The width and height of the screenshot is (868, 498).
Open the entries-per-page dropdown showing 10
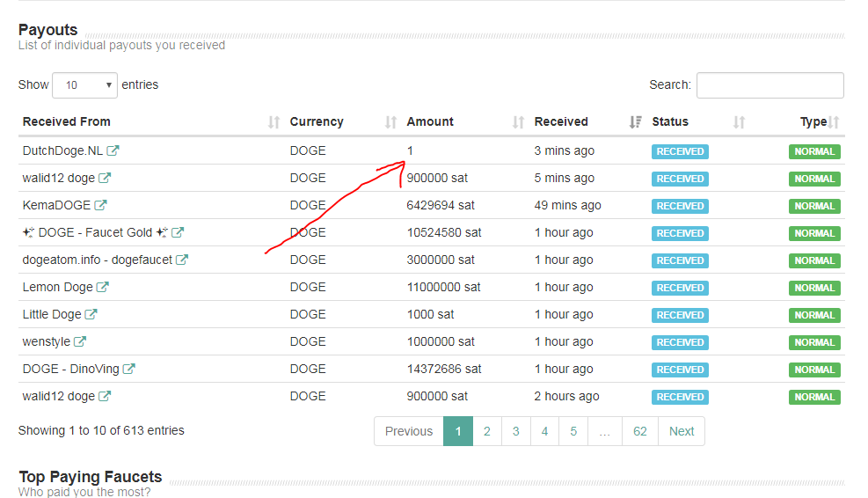84,85
